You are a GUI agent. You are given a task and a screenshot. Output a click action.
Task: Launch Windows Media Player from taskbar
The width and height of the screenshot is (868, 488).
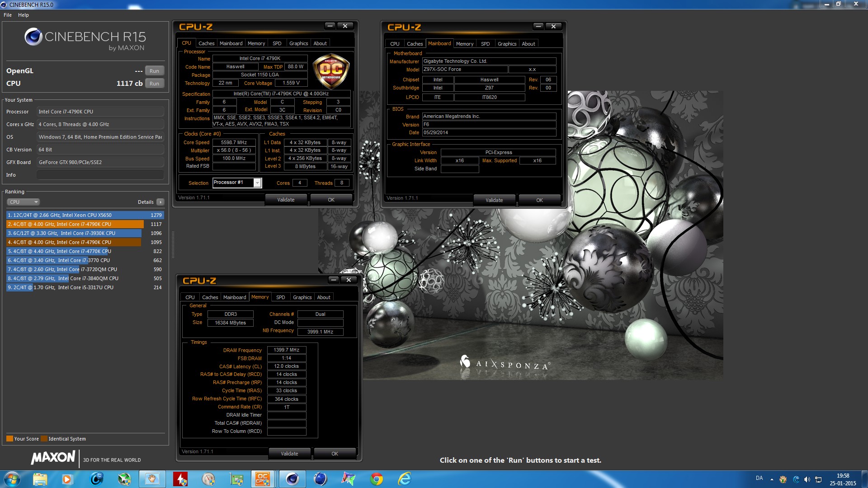click(x=67, y=479)
